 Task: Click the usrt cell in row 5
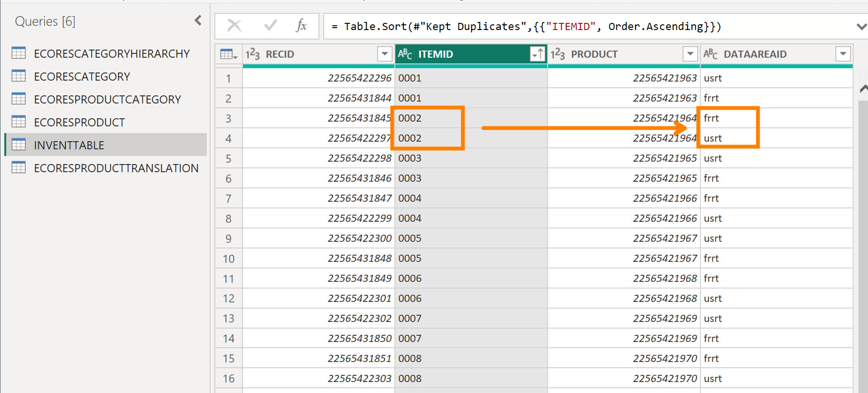pyautogui.click(x=776, y=158)
